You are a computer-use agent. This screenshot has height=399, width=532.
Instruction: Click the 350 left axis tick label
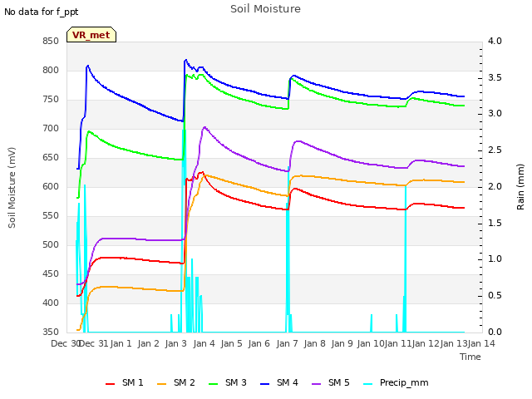point(51,332)
